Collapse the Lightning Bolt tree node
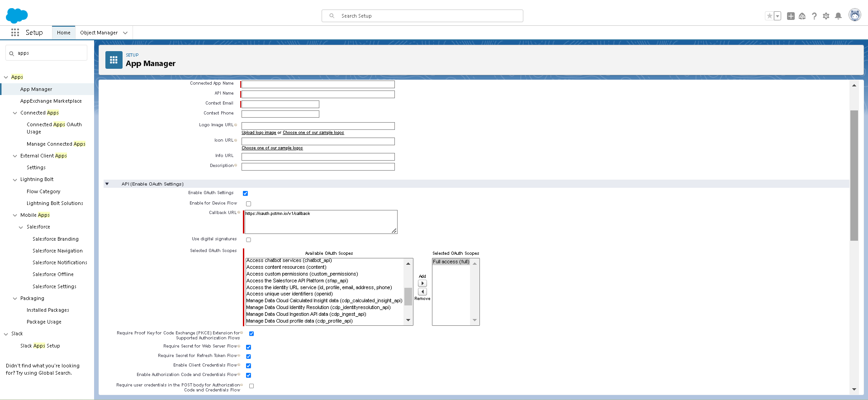 pos(15,180)
